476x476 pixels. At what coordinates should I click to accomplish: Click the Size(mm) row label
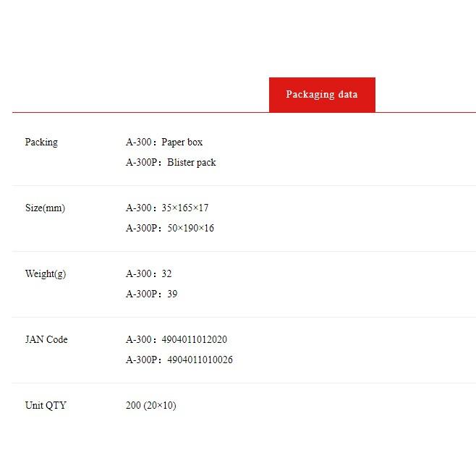pyautogui.click(x=45, y=208)
